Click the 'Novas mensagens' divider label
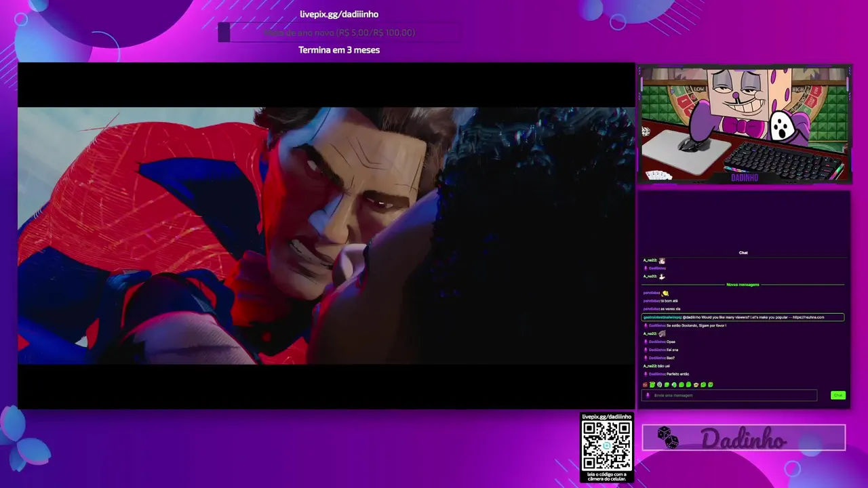868x488 pixels. click(x=743, y=285)
